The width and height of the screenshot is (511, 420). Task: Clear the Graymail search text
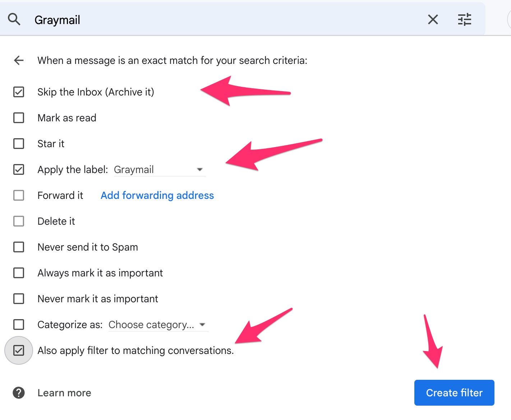pyautogui.click(x=433, y=19)
